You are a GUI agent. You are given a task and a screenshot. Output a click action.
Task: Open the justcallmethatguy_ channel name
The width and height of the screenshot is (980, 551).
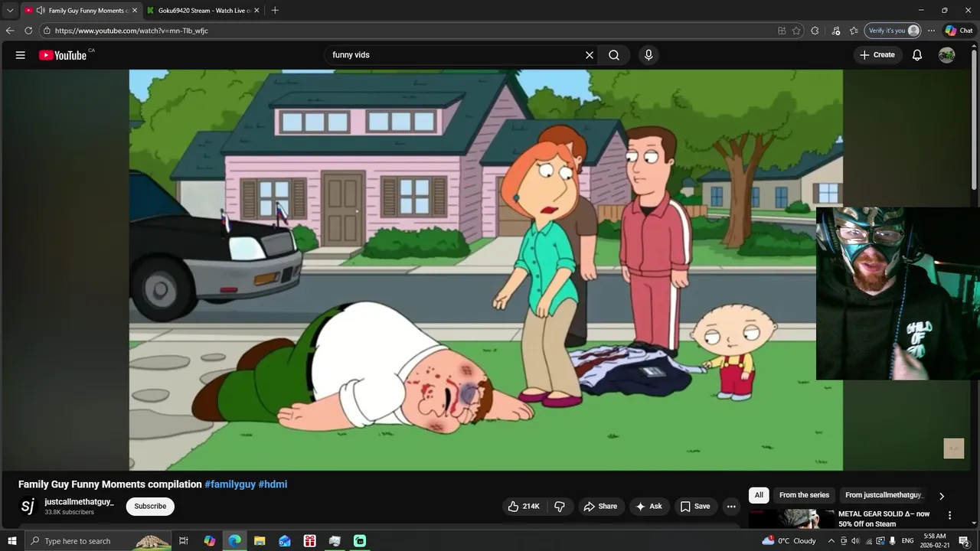click(x=79, y=502)
